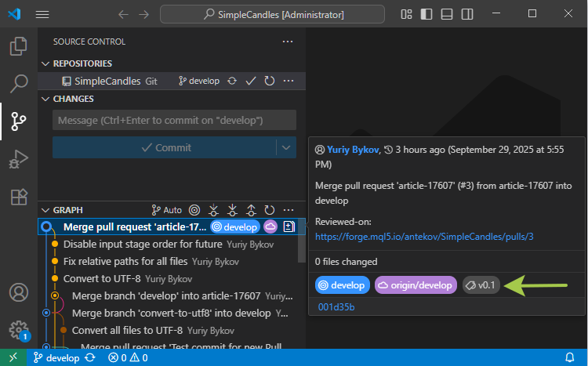Go forward with the right arrow
This screenshot has width=588, height=366.
pyautogui.click(x=143, y=15)
